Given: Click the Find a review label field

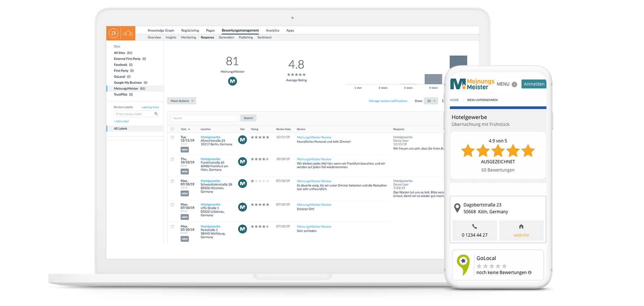Looking at the screenshot, I should tap(136, 114).
